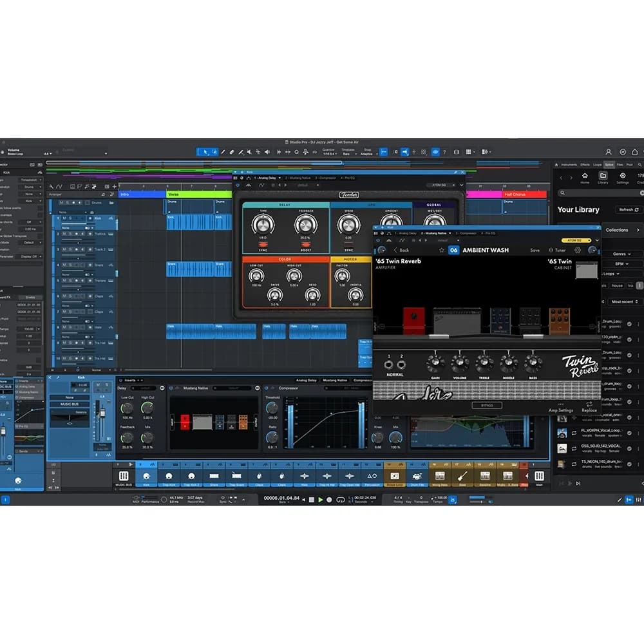Image resolution: width=644 pixels, height=644 pixels.
Task: Solo the Kick track
Action: pos(70,218)
